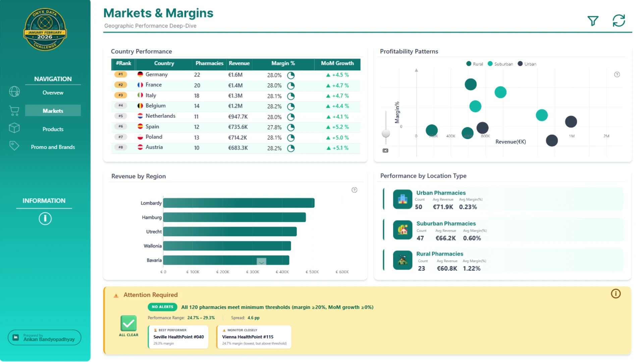Screen dimensions: 644x362
Task: Open the Promo and Brands page
Action: [x=53, y=147]
